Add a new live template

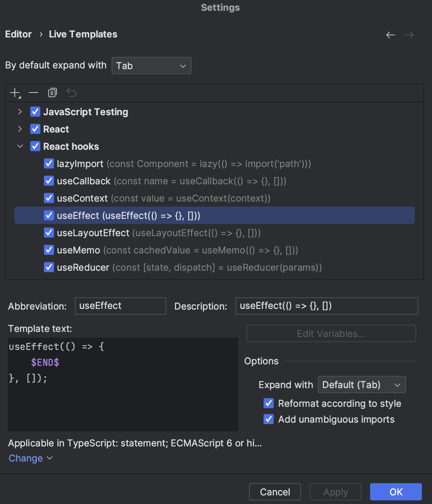pyautogui.click(x=14, y=93)
